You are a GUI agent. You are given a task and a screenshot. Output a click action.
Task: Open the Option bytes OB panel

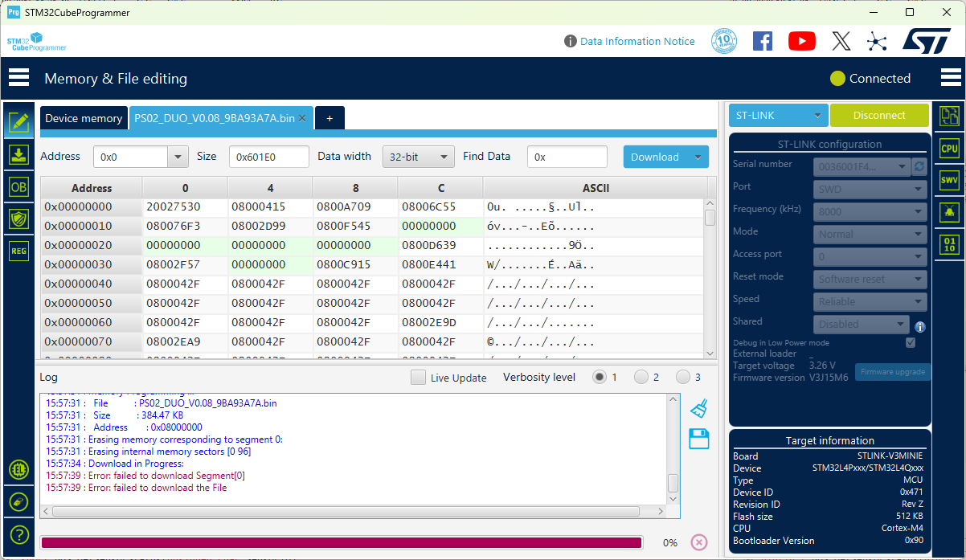[18, 186]
